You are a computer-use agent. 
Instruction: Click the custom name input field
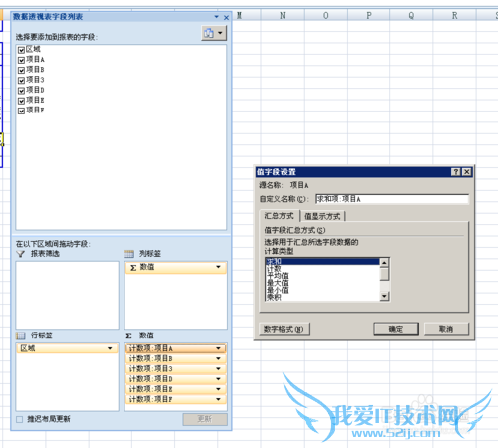click(391, 199)
